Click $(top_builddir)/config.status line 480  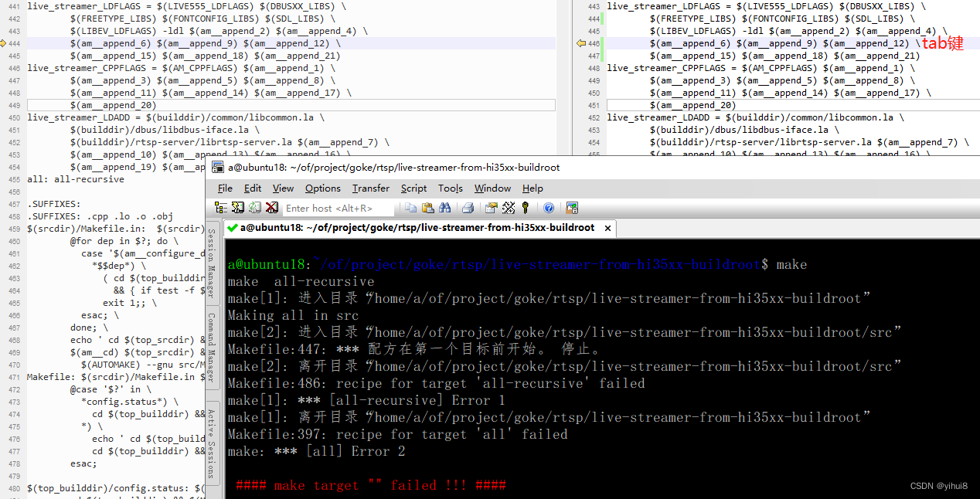pos(116,488)
